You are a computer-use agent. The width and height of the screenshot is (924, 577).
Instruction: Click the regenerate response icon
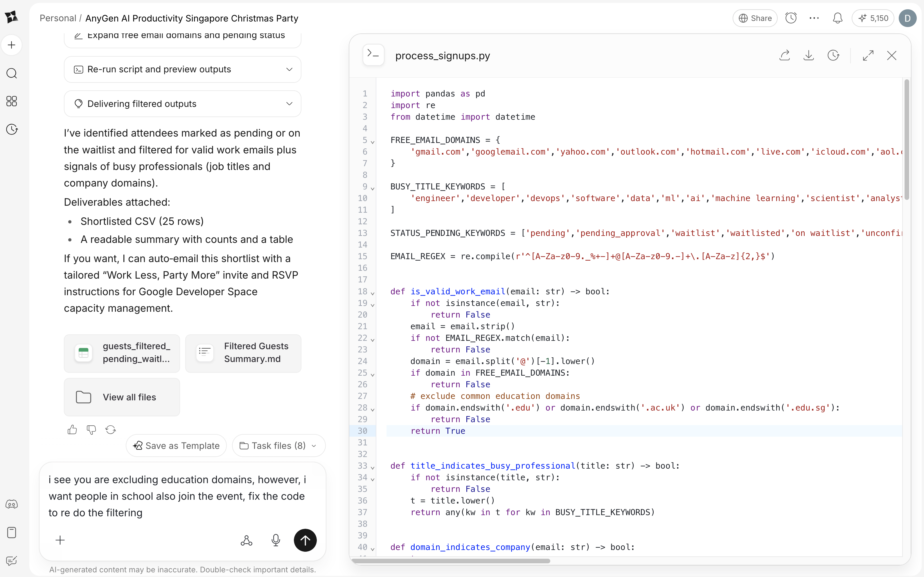tap(111, 430)
